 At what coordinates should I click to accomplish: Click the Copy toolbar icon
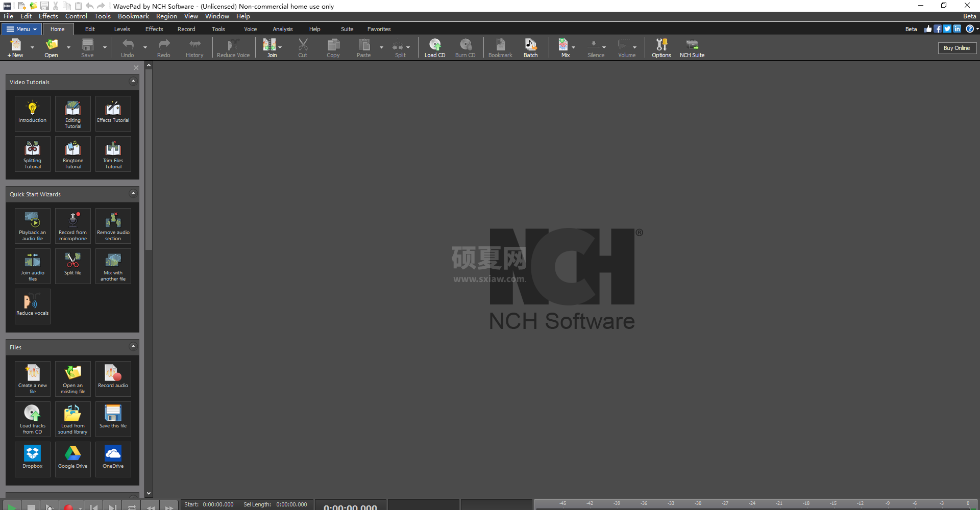[x=333, y=48]
